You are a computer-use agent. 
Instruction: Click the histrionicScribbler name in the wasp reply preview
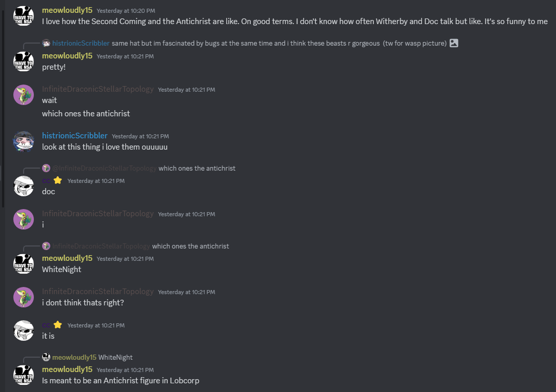pos(81,43)
